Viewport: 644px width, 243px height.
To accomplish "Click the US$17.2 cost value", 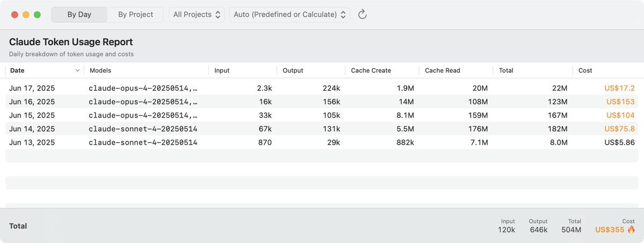I will [619, 88].
